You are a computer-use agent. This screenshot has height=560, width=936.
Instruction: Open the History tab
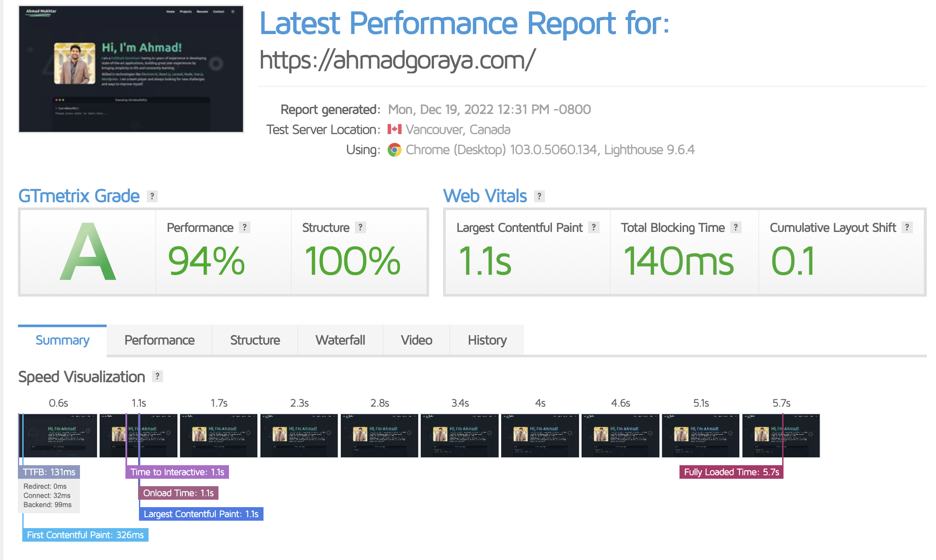tap(487, 340)
